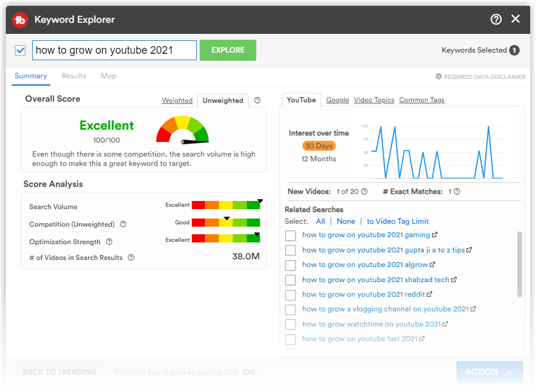This screenshot has height=392, width=536.
Task: Click info icon next to New Videos count
Action: [x=364, y=192]
